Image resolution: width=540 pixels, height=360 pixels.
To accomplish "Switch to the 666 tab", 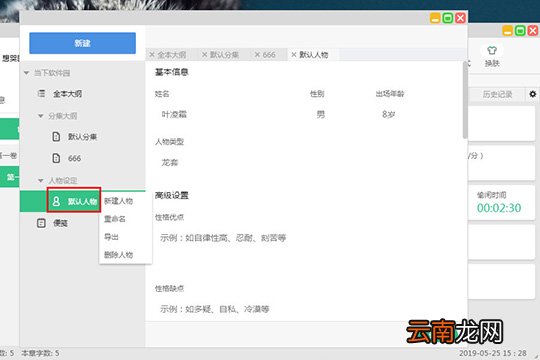I will (x=269, y=54).
